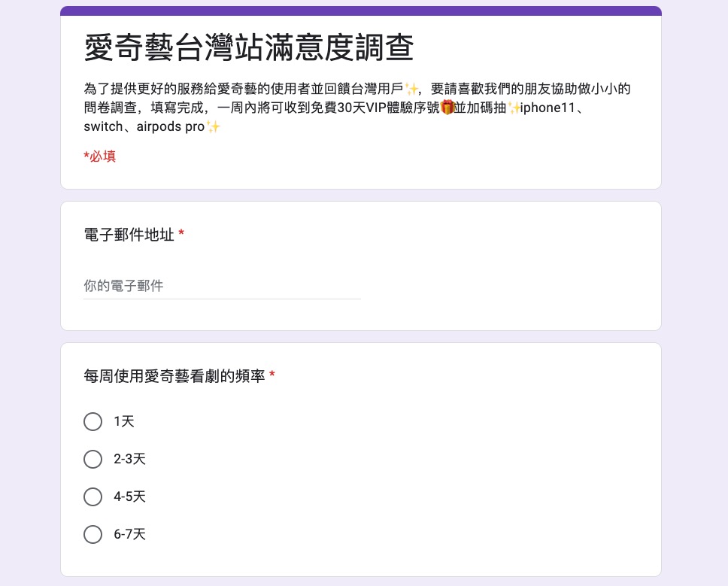
Task: Pick the 4-5天 radio circle
Action: [93, 496]
